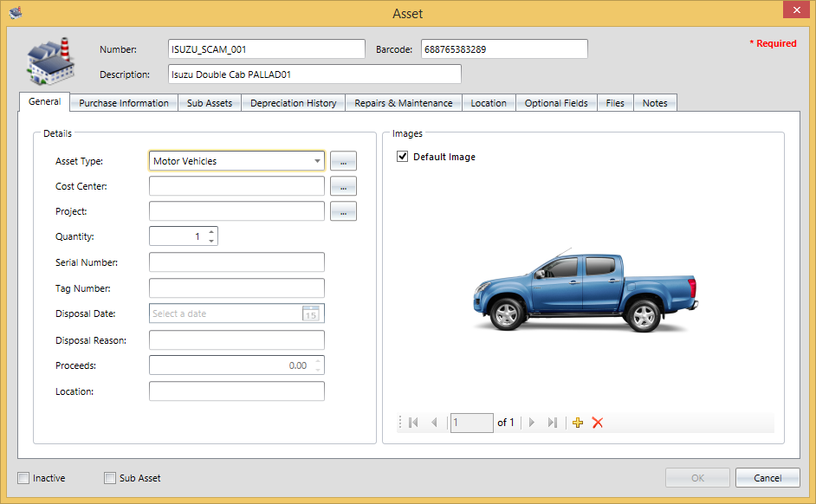The image size is (816, 504).
Task: Click the OK button
Action: point(697,478)
